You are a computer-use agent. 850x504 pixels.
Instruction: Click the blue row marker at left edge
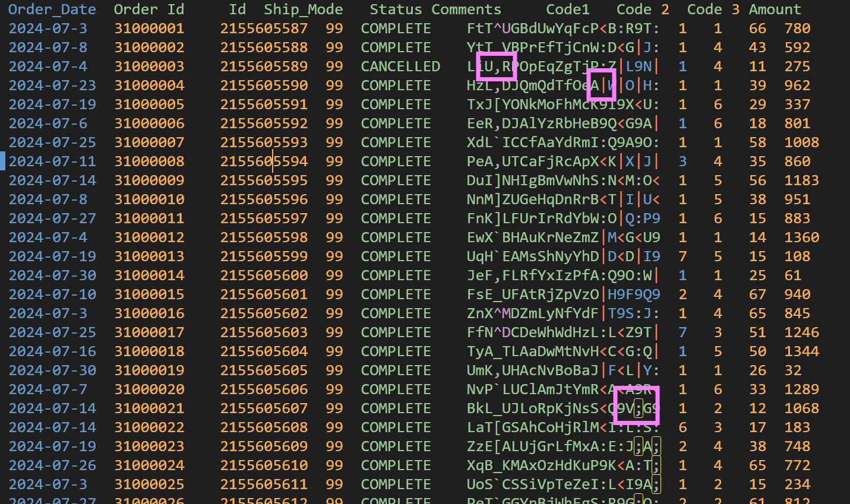point(2,161)
